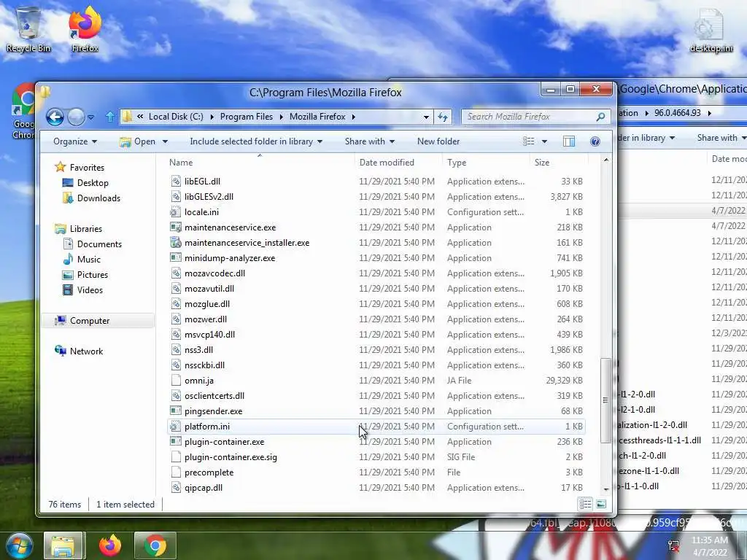Click the search magnifier icon
The width and height of the screenshot is (747, 560).
pos(600,117)
